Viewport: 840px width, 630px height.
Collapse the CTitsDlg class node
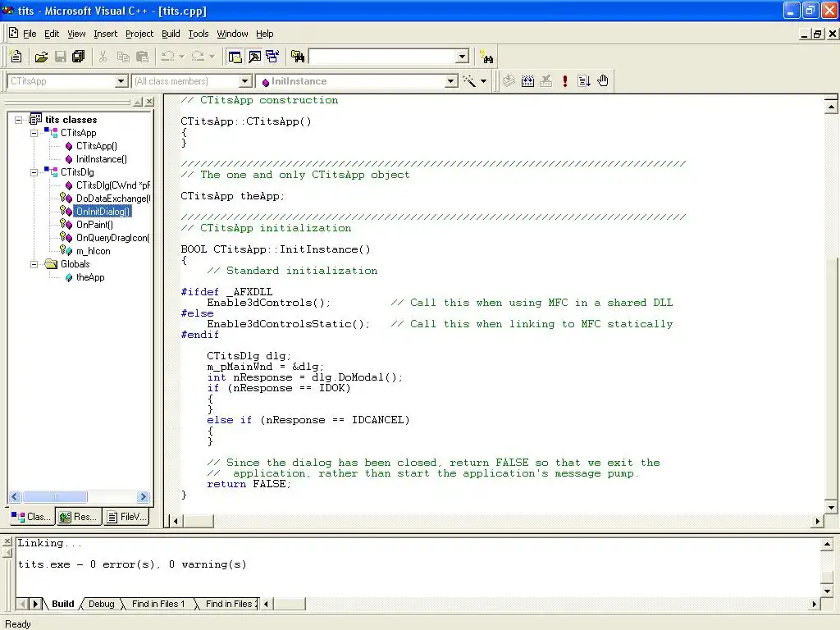tap(34, 172)
